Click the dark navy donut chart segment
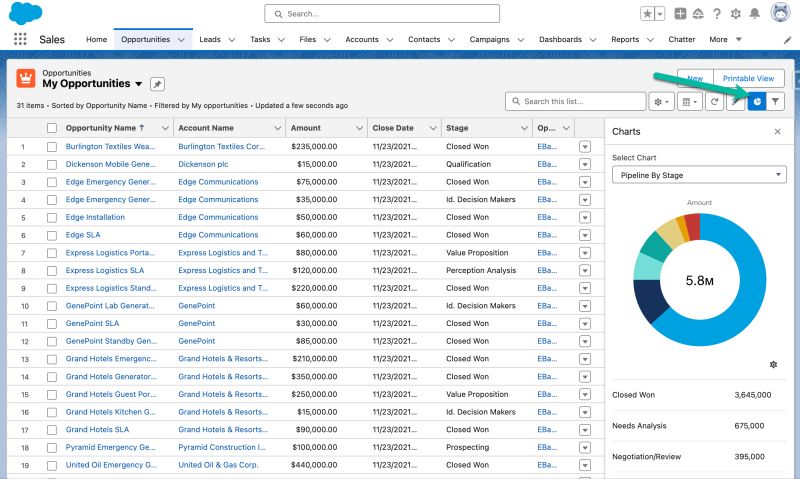 click(649, 300)
